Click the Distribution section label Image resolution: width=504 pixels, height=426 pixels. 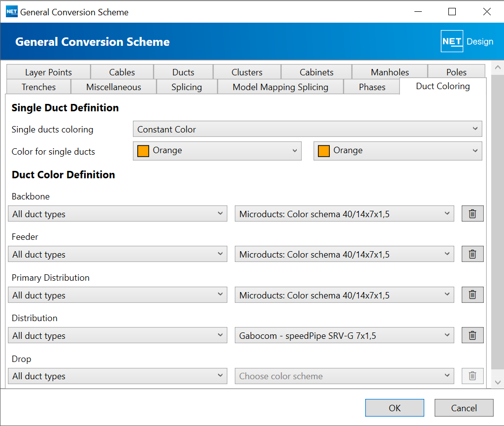[34, 318]
